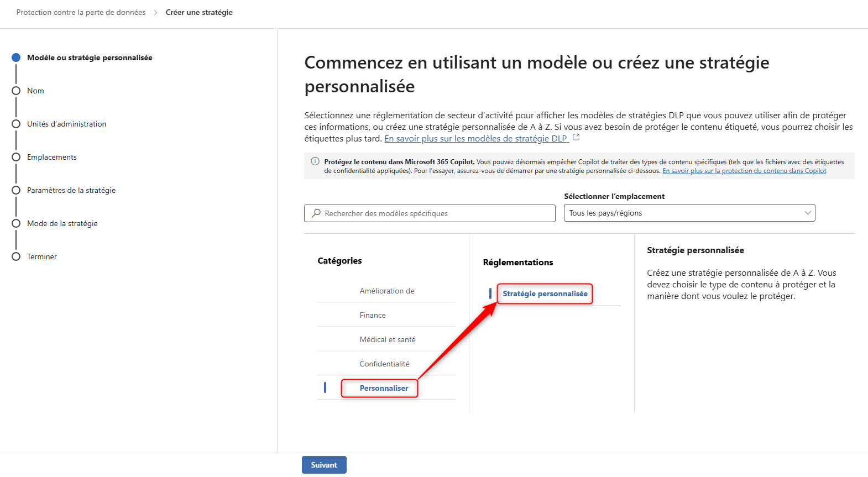The image size is (868, 477).
Task: Select the Personnaliser category
Action: (384, 388)
